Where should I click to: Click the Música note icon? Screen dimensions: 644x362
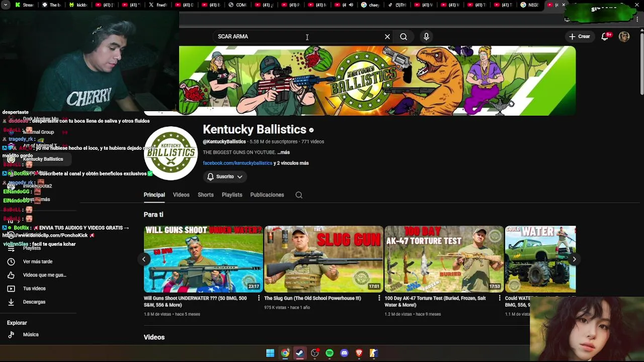click(11, 335)
